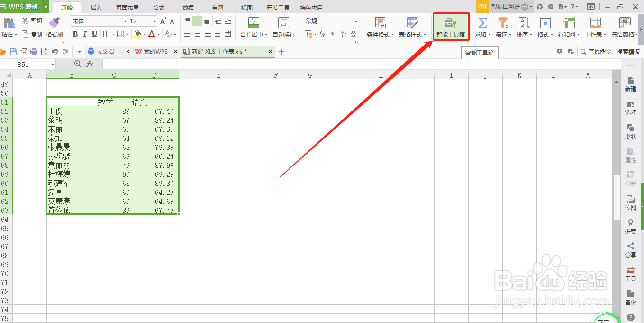
Task: Click the Undo arrow icon
Action: point(55,52)
